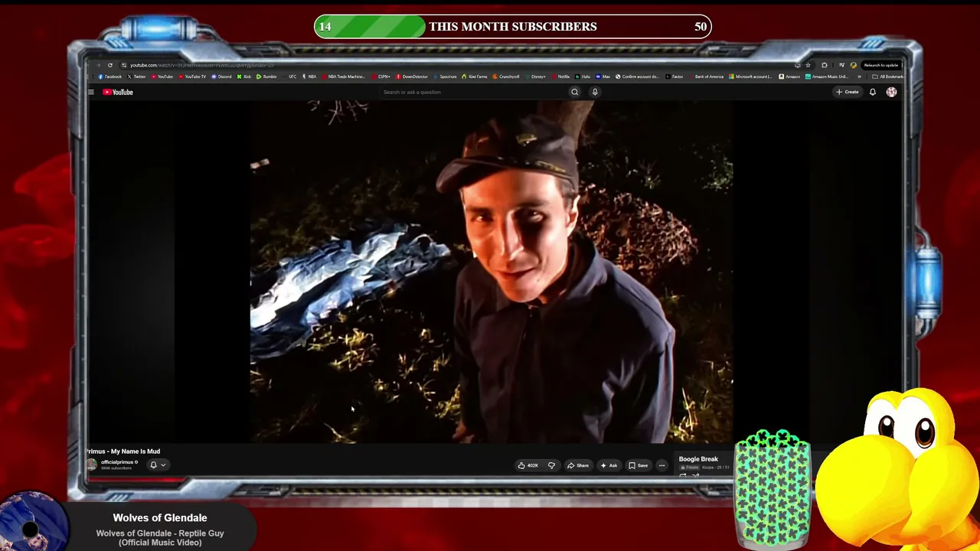980x551 pixels.
Task: Click the Primus video player frame
Action: pos(491,272)
